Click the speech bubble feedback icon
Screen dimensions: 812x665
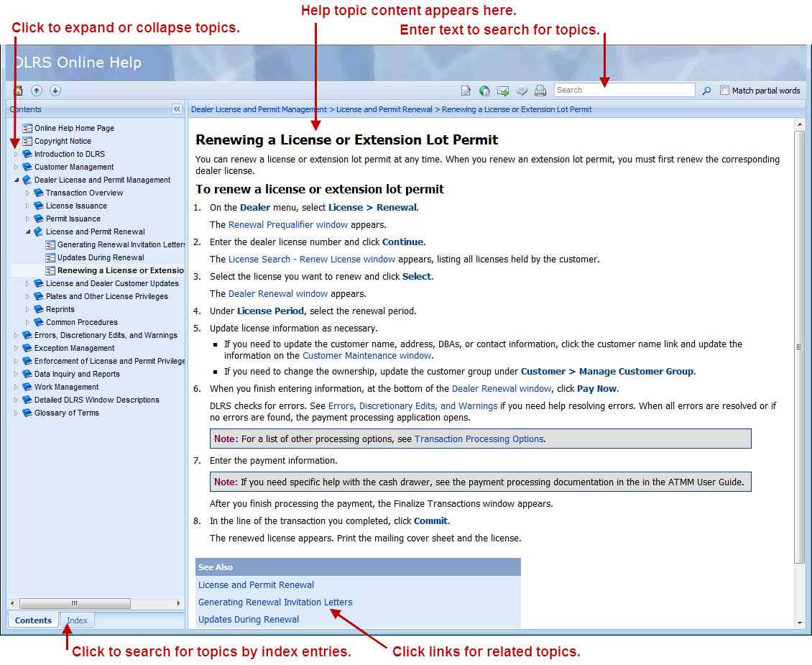coord(522,91)
